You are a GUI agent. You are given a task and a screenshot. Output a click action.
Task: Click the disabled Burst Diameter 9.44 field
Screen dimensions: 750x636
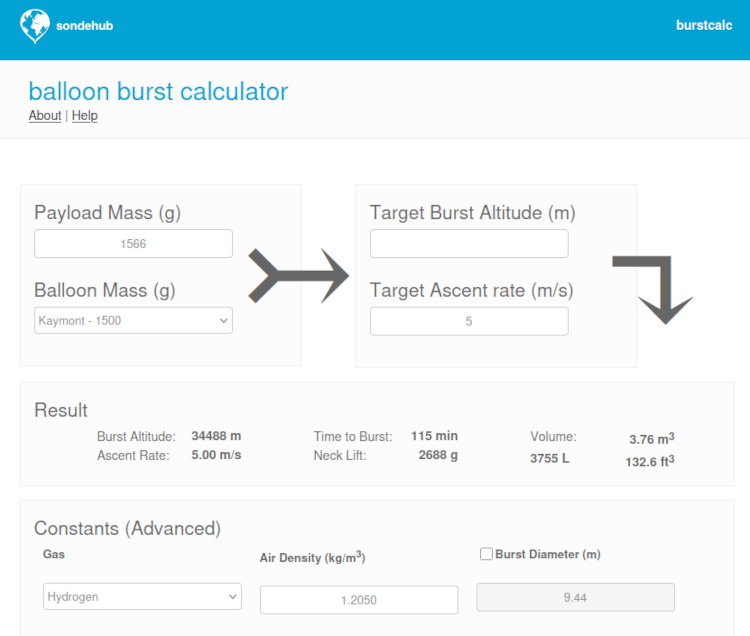point(575,597)
